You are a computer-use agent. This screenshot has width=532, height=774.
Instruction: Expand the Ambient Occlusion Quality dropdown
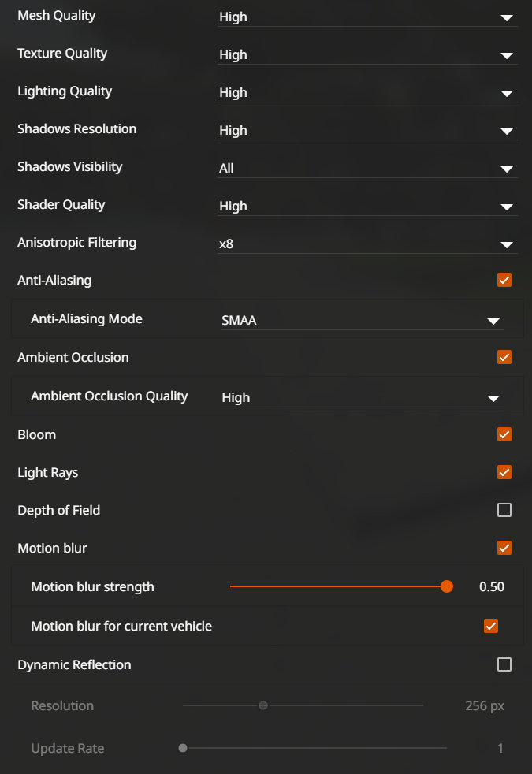pos(361,398)
